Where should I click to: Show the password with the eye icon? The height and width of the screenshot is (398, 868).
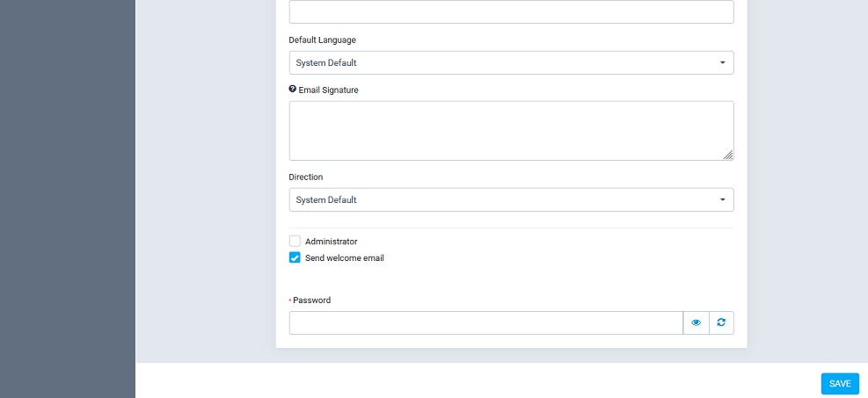click(x=696, y=322)
